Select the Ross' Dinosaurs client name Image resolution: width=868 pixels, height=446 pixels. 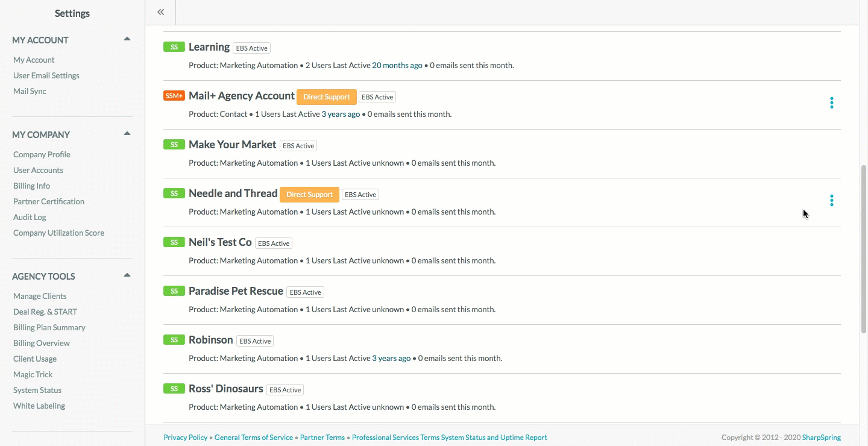coord(226,389)
